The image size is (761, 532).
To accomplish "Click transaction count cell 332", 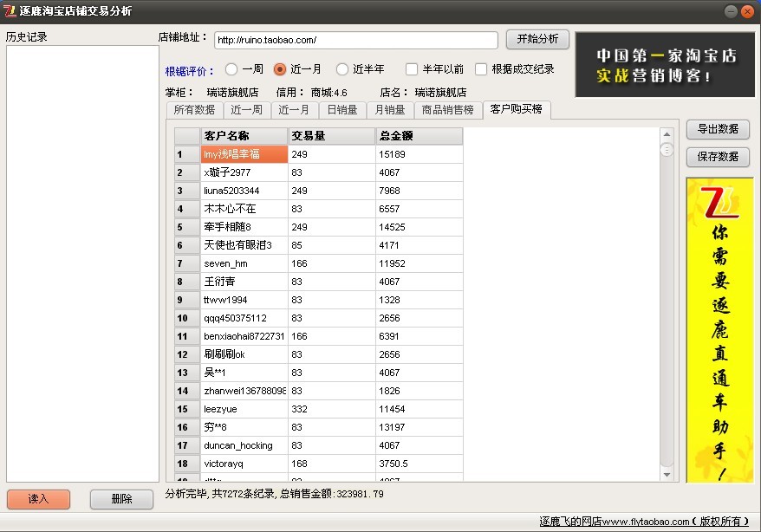I will tap(331, 409).
